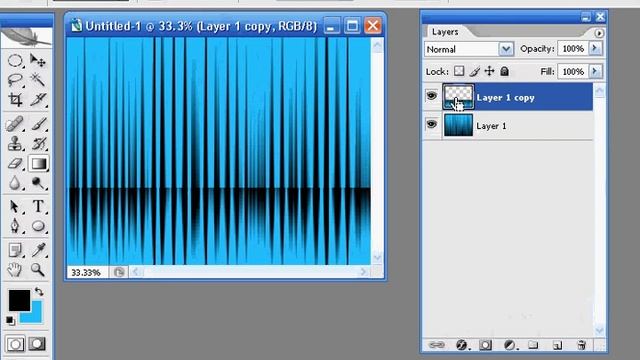Minimize the Layers palette

pyautogui.click(x=586, y=17)
